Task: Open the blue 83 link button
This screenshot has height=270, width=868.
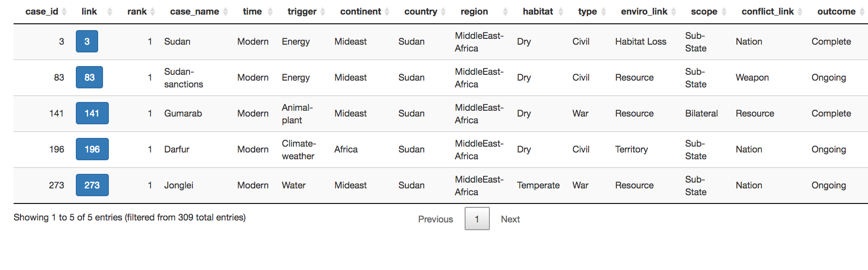Action: pyautogui.click(x=89, y=77)
